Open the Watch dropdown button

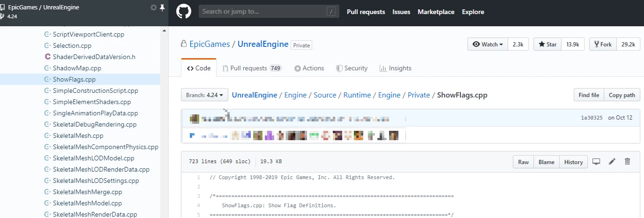pos(487,44)
